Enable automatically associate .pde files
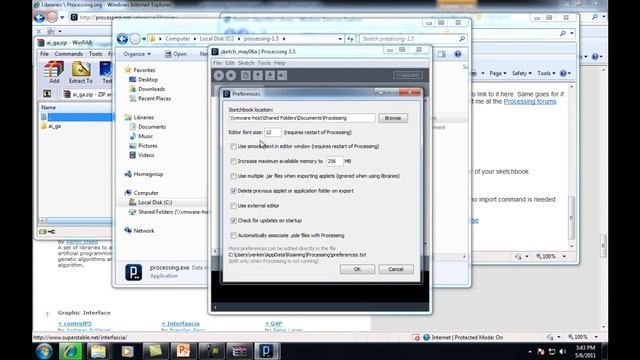The image size is (640, 360). 233,236
